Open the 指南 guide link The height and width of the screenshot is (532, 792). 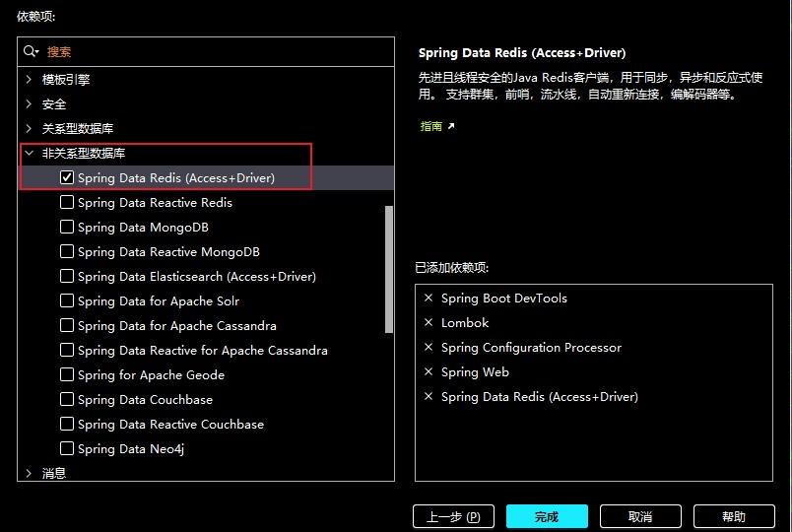click(431, 126)
